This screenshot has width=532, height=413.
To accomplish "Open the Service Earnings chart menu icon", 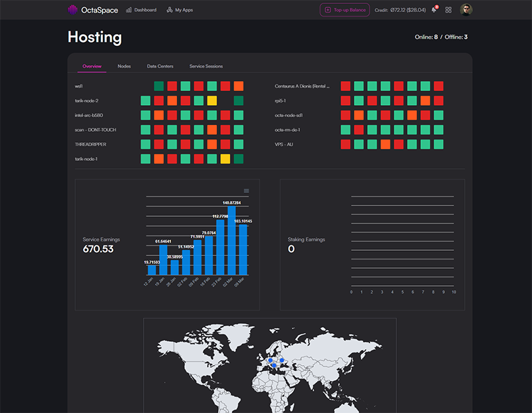I will [x=246, y=191].
